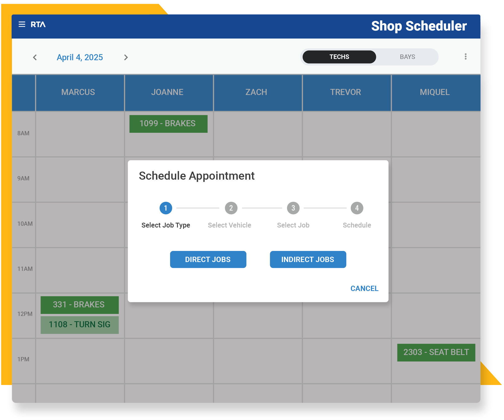Open the hamburger navigation menu
Viewport: 504px width, 420px height.
click(22, 24)
